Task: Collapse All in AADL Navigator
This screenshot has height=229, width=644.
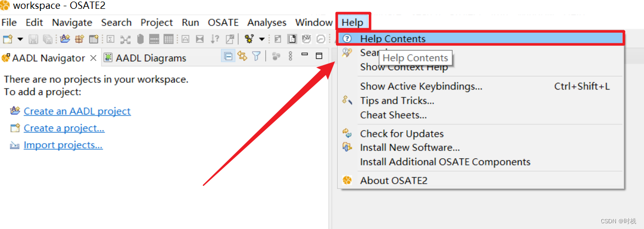Action: [x=228, y=56]
